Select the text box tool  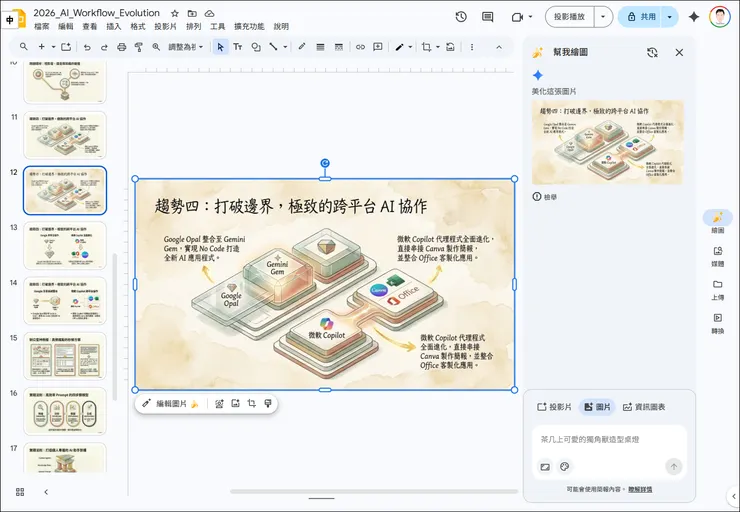pos(238,47)
